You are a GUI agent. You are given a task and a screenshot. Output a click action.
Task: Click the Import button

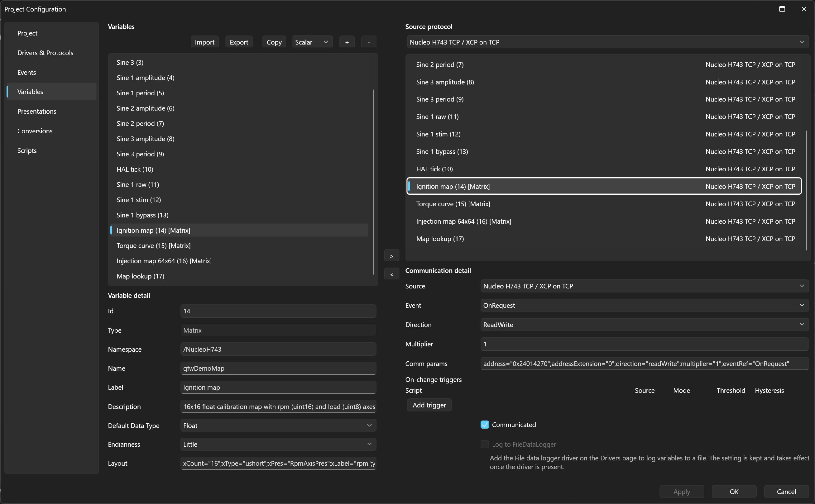pyautogui.click(x=204, y=42)
